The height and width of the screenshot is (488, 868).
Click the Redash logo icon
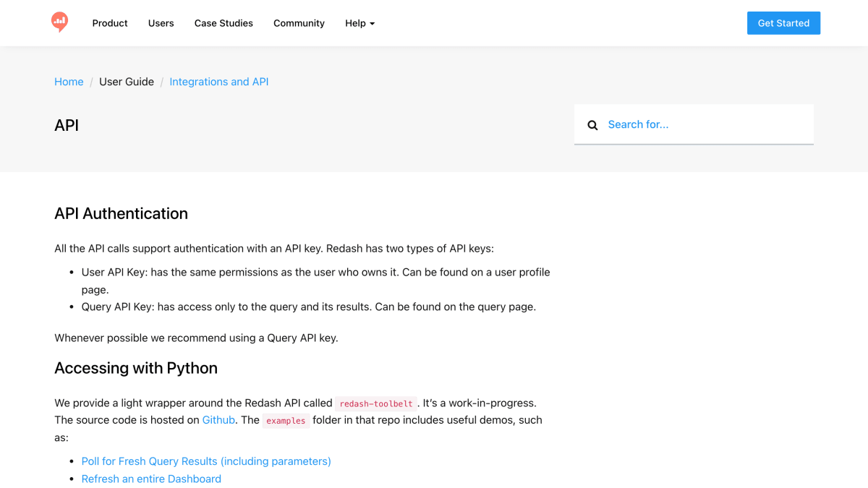pos(60,22)
